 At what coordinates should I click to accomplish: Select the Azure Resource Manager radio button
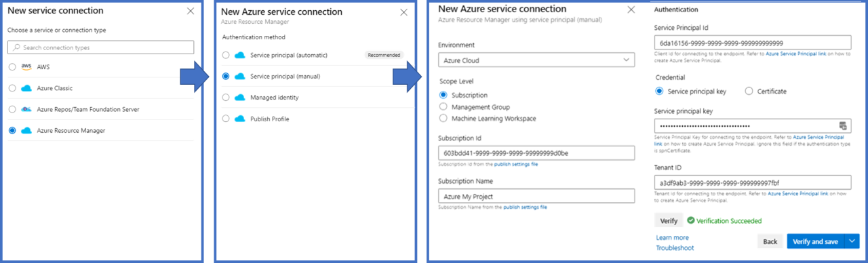12,130
